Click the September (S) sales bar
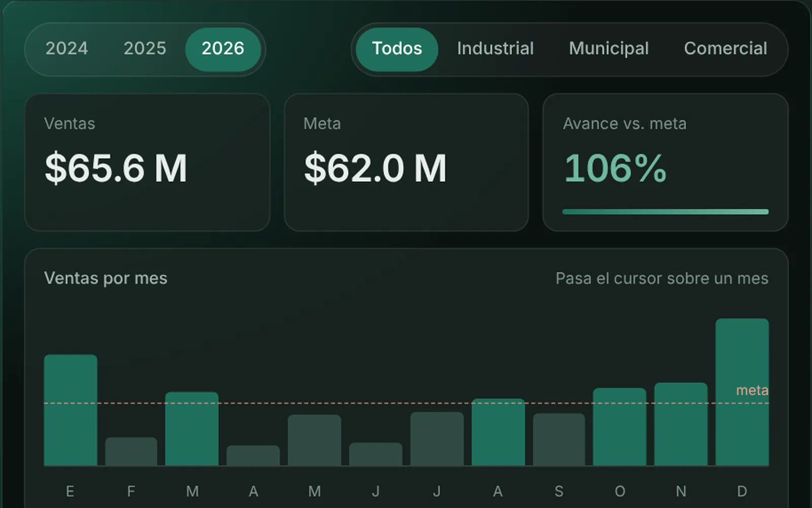Image resolution: width=812 pixels, height=508 pixels. [x=559, y=439]
